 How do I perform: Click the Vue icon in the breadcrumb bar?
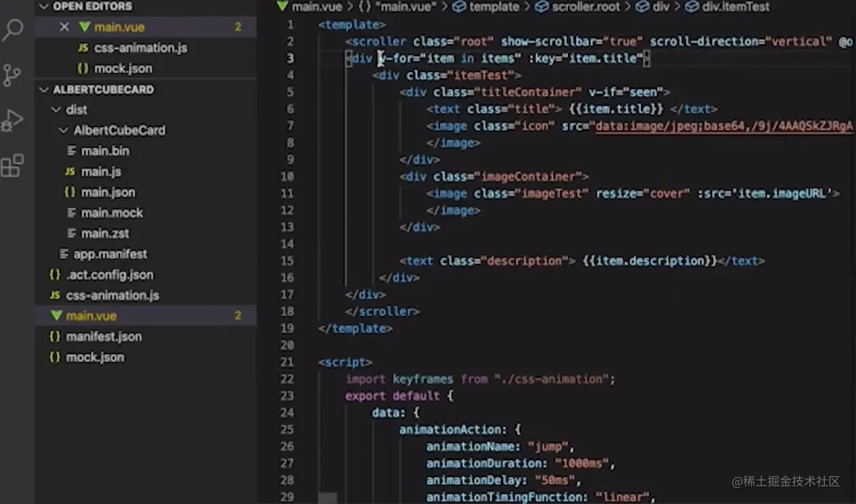(x=282, y=7)
